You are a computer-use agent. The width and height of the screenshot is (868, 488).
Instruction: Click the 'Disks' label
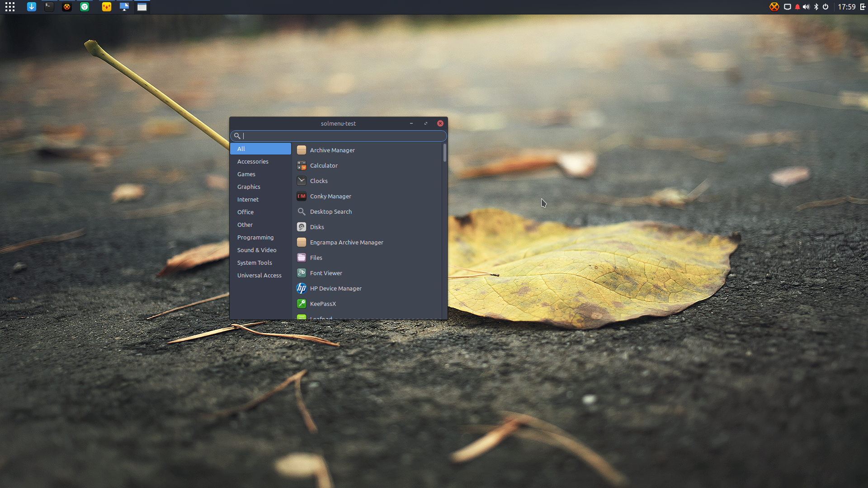317,227
